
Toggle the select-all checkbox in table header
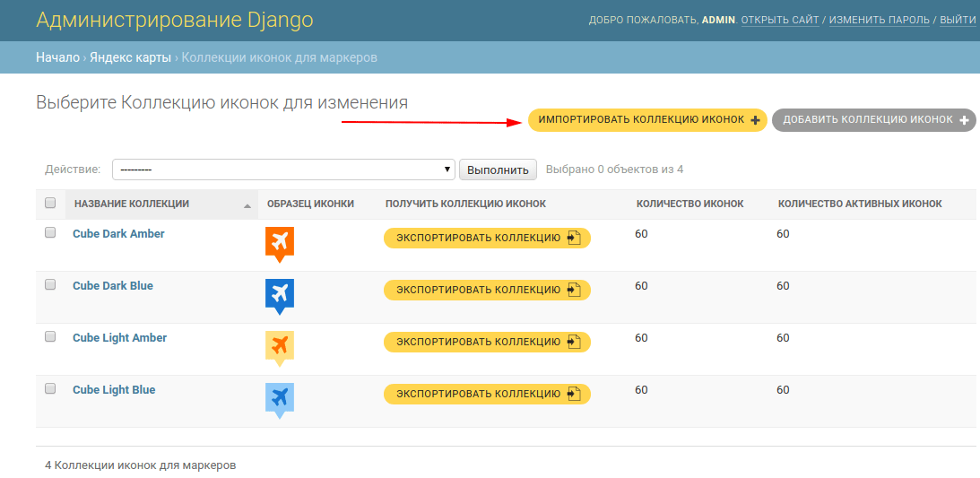(x=50, y=203)
